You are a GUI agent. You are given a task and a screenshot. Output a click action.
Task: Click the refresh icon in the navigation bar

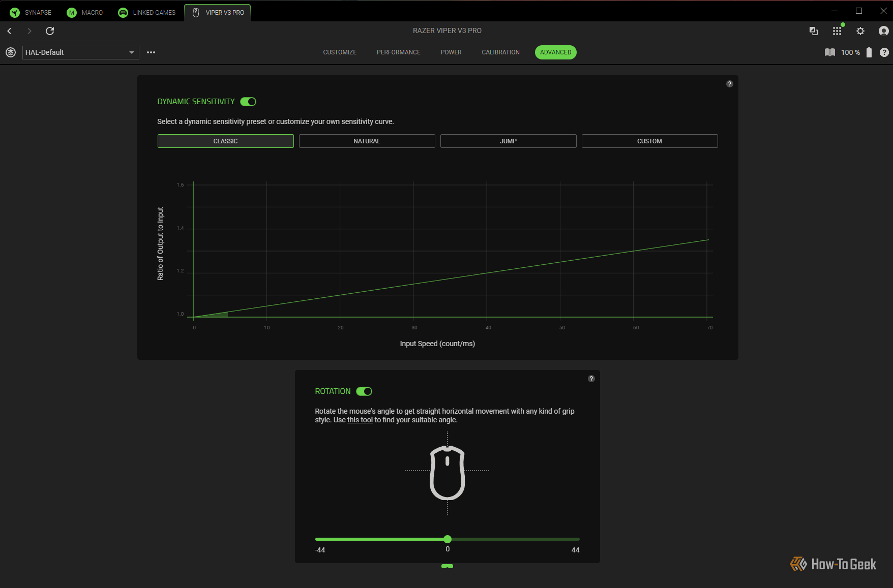(50, 31)
